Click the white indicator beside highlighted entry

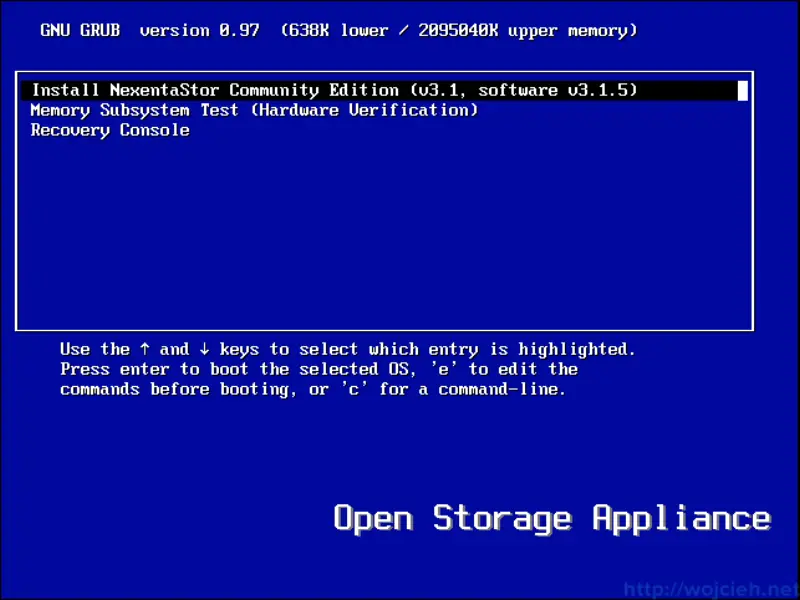[743, 90]
